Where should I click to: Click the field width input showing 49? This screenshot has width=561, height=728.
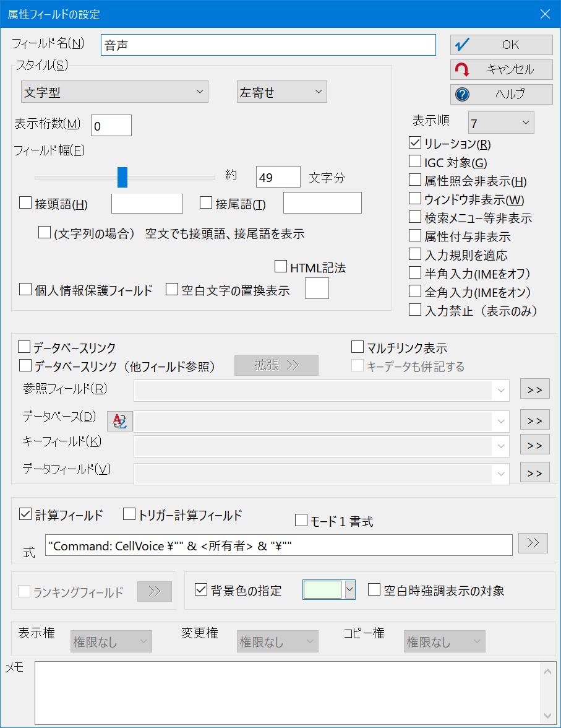coord(278,177)
